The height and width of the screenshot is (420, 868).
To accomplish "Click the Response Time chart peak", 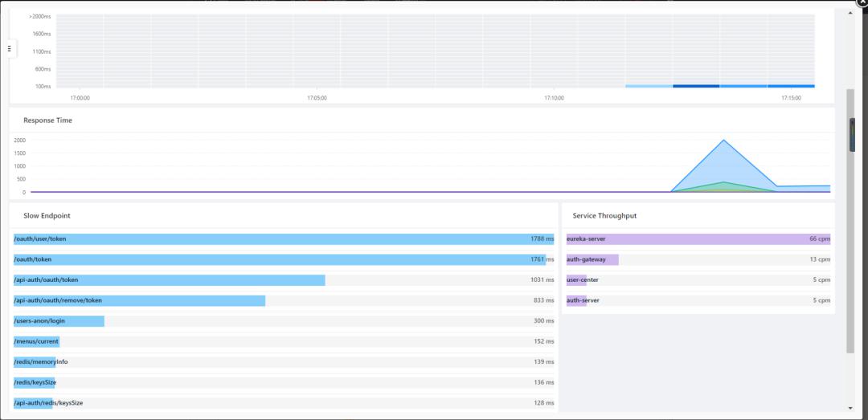I will [724, 141].
